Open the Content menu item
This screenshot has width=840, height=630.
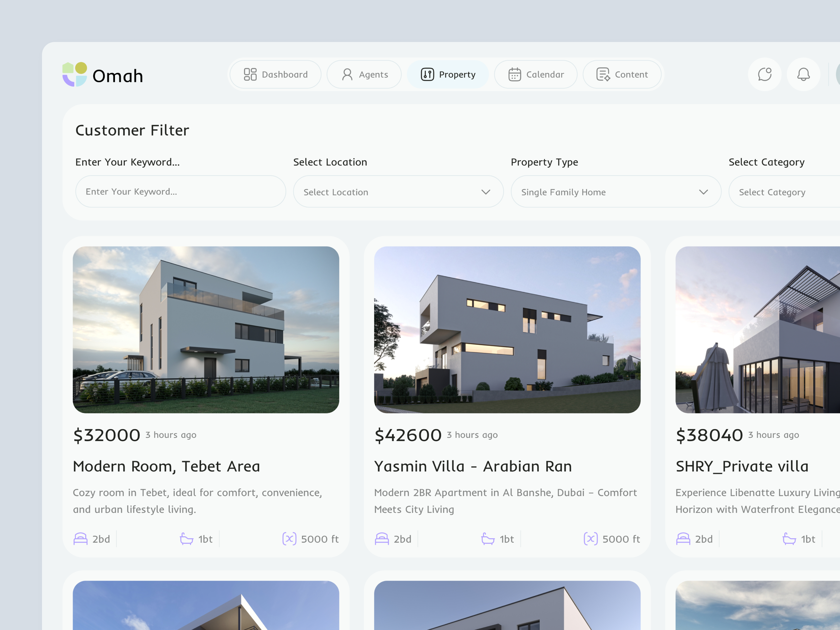(622, 75)
